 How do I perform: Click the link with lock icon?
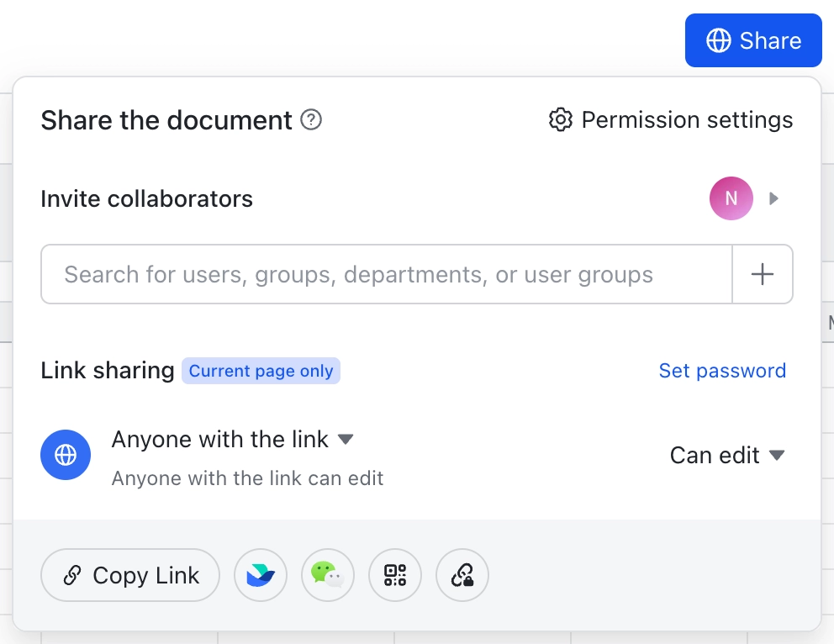(x=462, y=575)
